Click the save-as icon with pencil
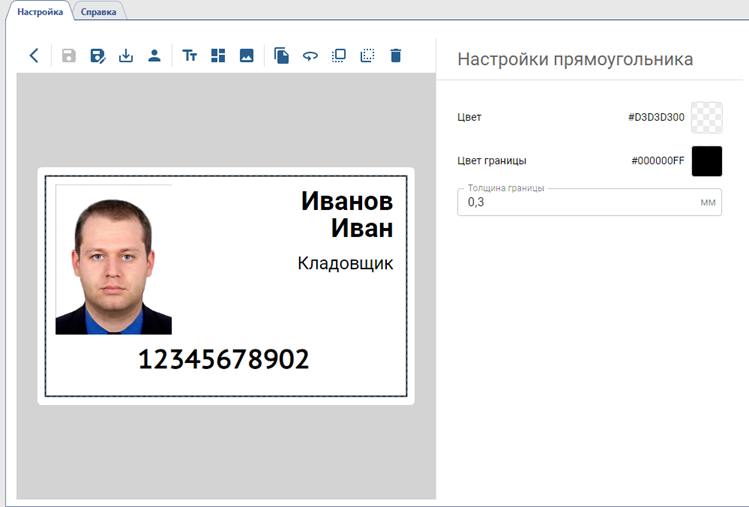This screenshot has width=749, height=507. [x=98, y=56]
